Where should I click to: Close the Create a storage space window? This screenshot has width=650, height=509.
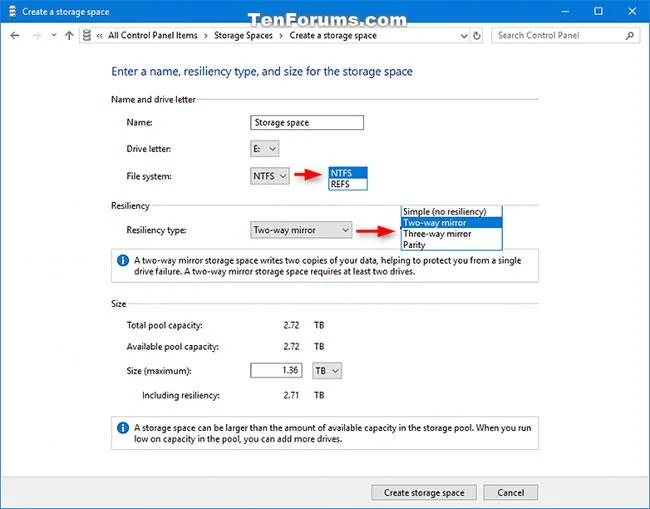pos(632,12)
